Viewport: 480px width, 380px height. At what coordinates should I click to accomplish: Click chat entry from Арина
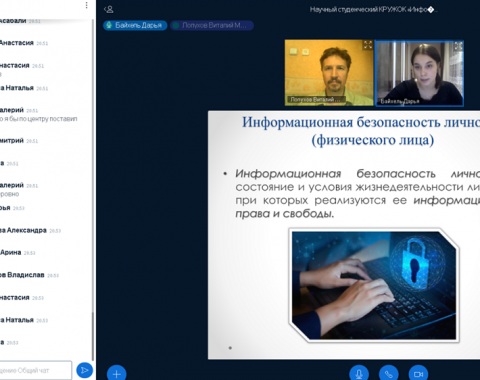coord(18,253)
